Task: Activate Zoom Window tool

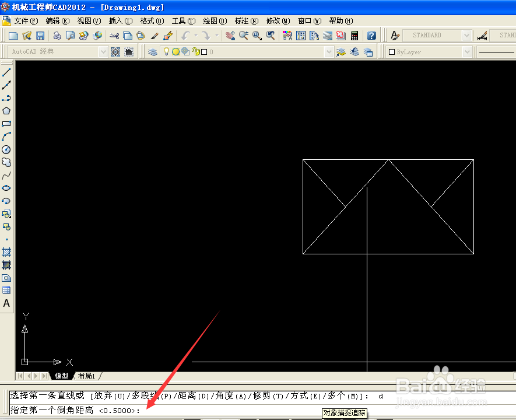Action: [257, 36]
